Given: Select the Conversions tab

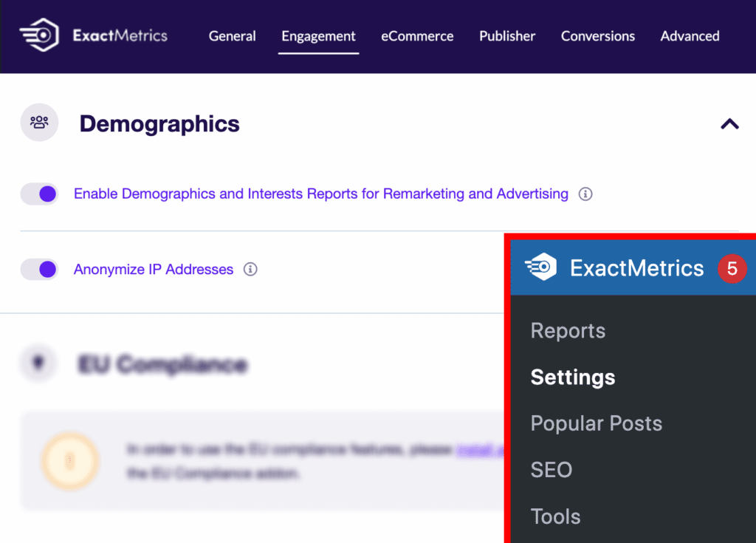Looking at the screenshot, I should (x=597, y=36).
